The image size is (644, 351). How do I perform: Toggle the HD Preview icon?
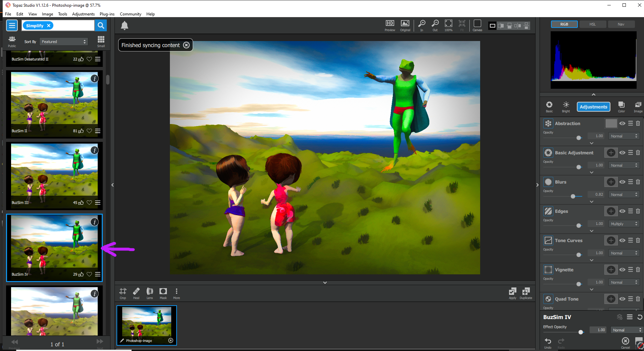[390, 26]
